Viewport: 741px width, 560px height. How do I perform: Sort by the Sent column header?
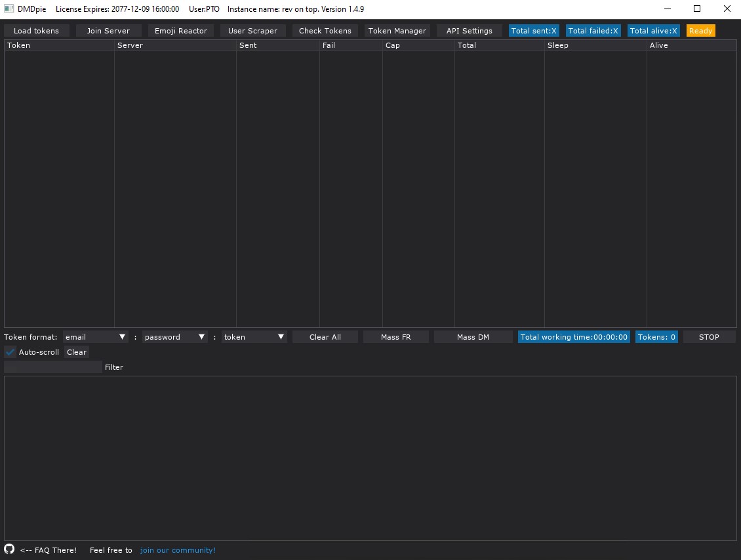pyautogui.click(x=278, y=45)
